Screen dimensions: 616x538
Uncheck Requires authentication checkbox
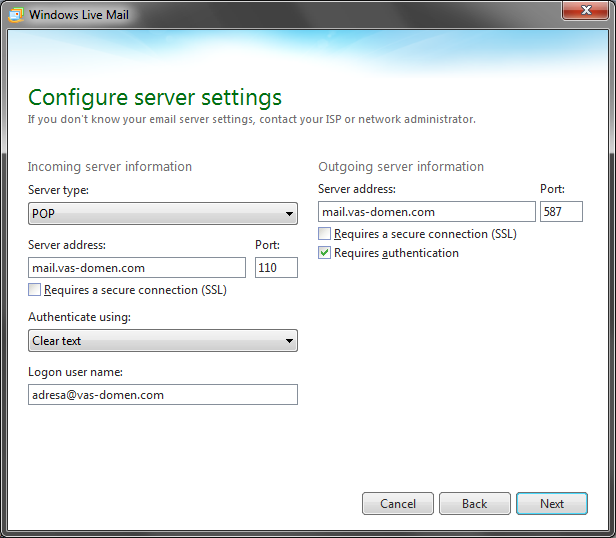(324, 253)
